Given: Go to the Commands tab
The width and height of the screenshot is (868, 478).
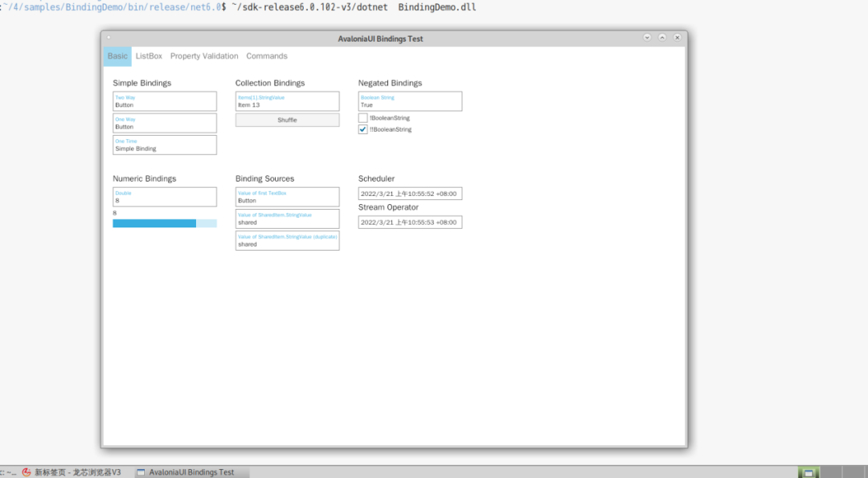Looking at the screenshot, I should click(267, 56).
